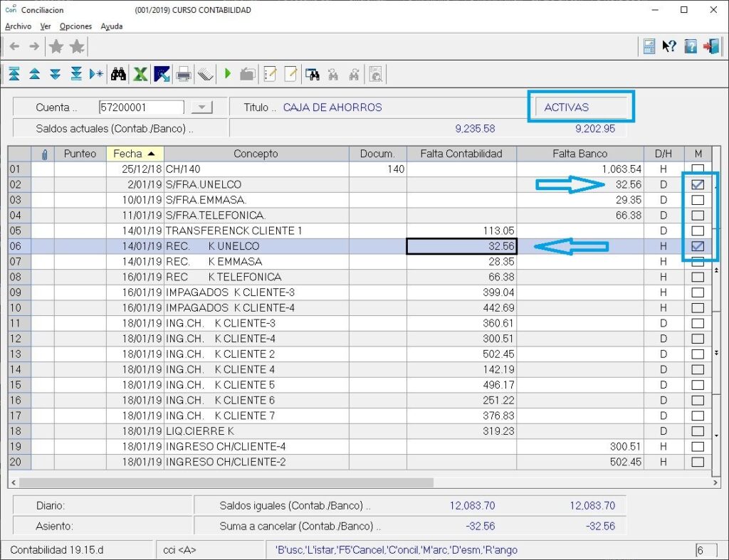This screenshot has width=729, height=560.
Task: Open the Cuenta account dropdown arrow
Action: [201, 107]
